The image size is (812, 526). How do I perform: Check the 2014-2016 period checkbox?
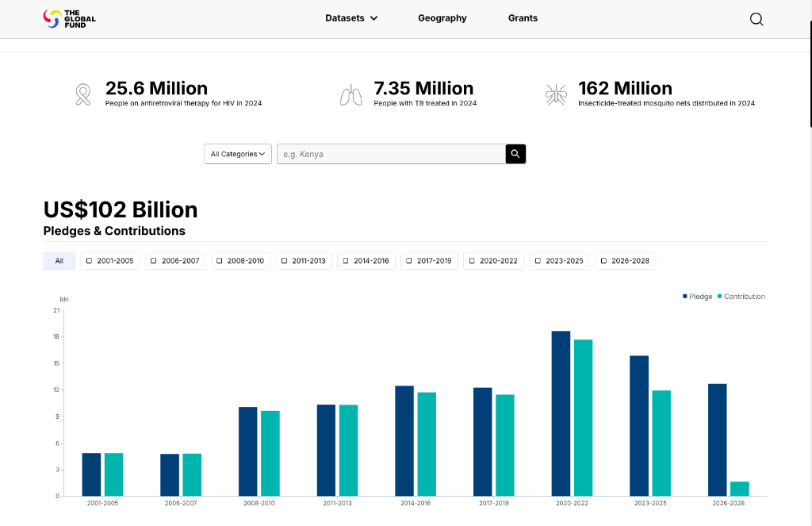[346, 261]
